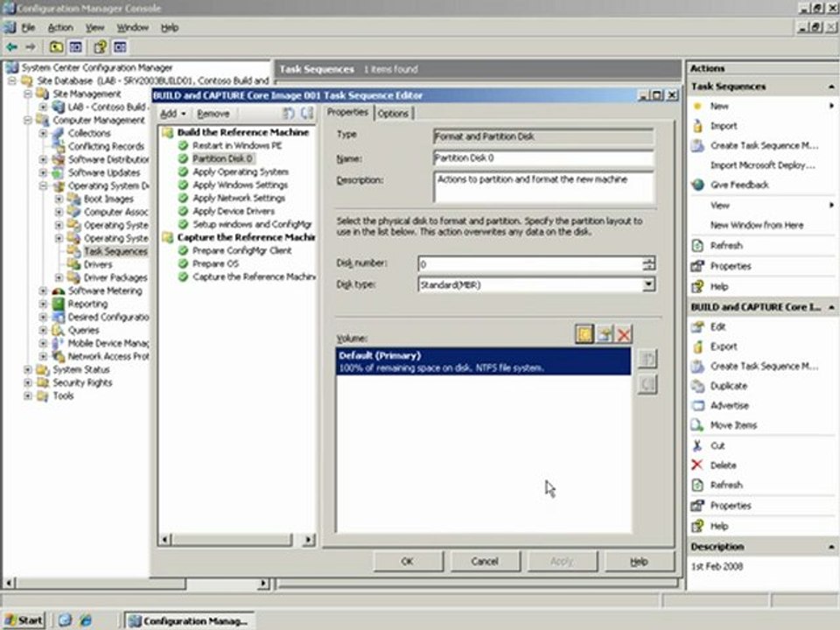Click the Back arrow in the console toolbar

tap(11, 47)
